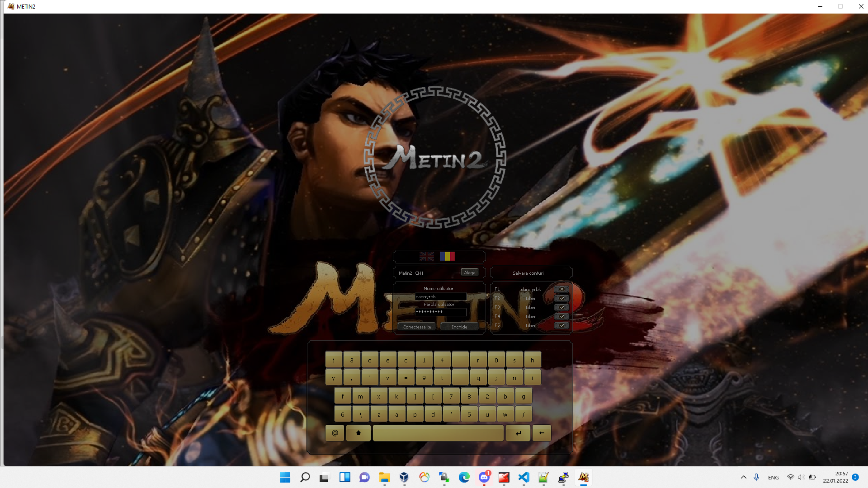Save account to slot F3
Screen dimensions: 868x488
click(561, 307)
